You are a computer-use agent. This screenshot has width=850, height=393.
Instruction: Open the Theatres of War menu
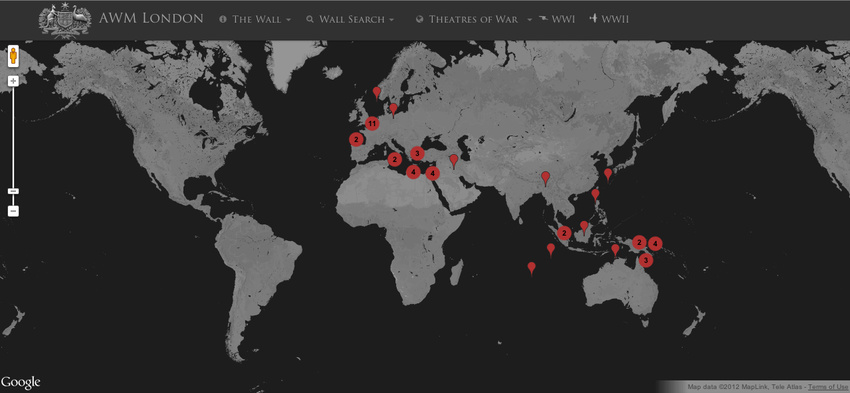tap(474, 19)
